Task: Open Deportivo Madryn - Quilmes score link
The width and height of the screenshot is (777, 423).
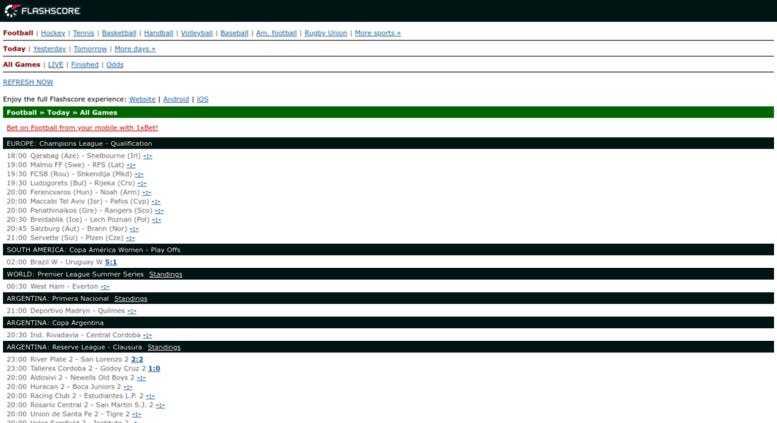Action: 132,311
